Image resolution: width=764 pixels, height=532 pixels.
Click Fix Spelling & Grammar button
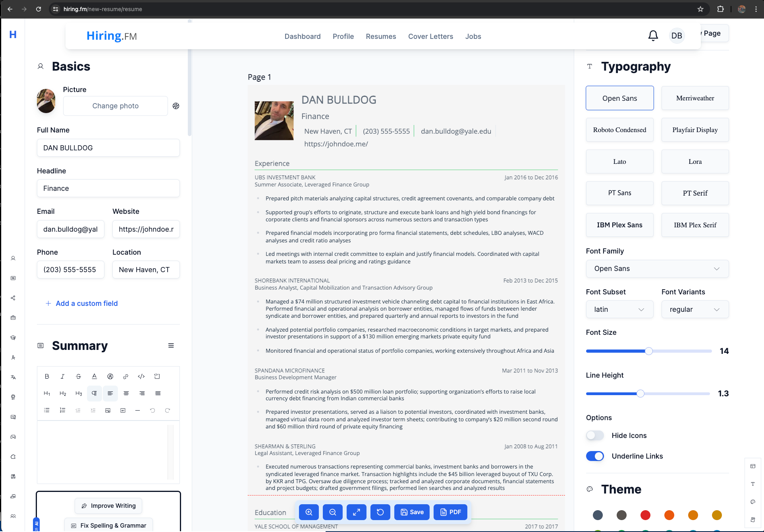click(108, 525)
